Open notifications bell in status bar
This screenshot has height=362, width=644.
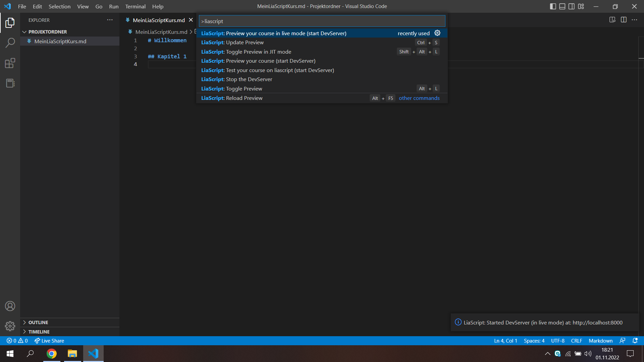coord(635,341)
